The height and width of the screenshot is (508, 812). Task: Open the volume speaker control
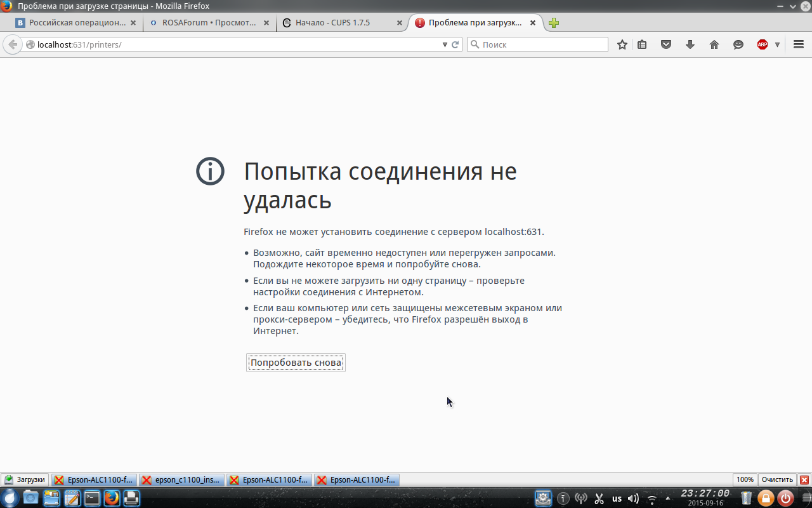click(633, 498)
